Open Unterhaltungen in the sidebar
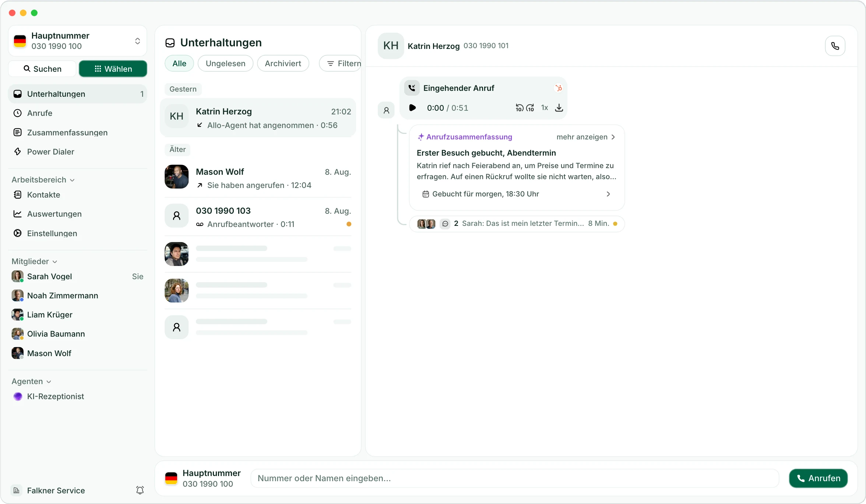This screenshot has width=866, height=504. click(78, 94)
